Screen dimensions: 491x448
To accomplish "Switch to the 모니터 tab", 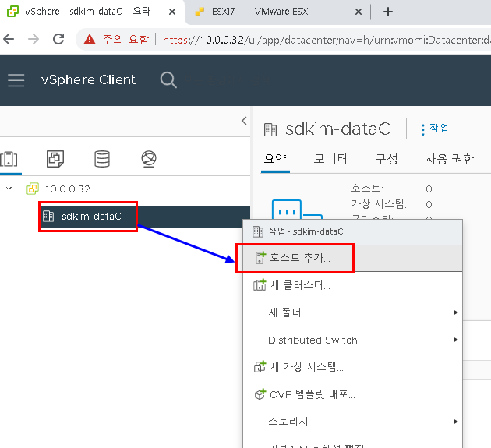I will pyautogui.click(x=330, y=159).
